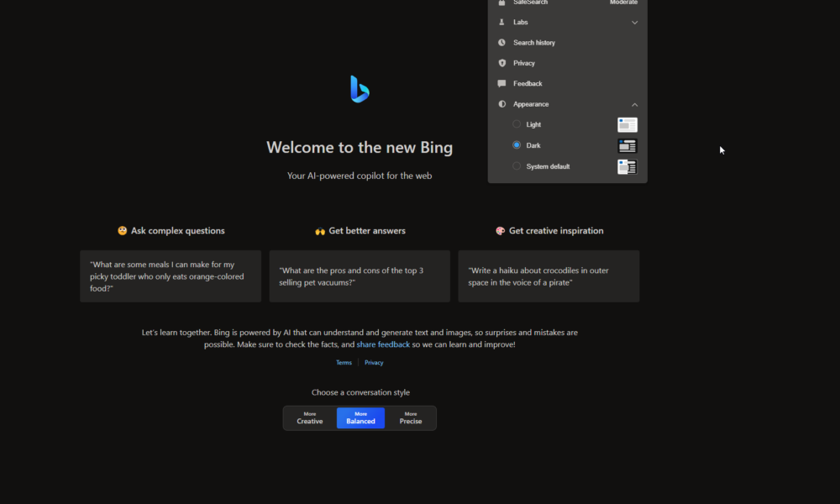Click the System default theme preview thumbnail

(x=627, y=166)
